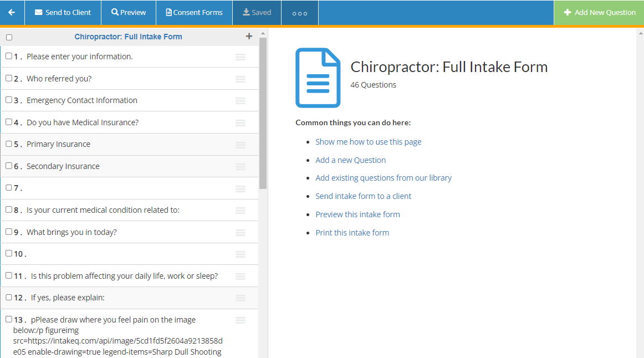Select checkbox for Secondary Insurance question
The height and width of the screenshot is (358, 644).
click(x=9, y=166)
